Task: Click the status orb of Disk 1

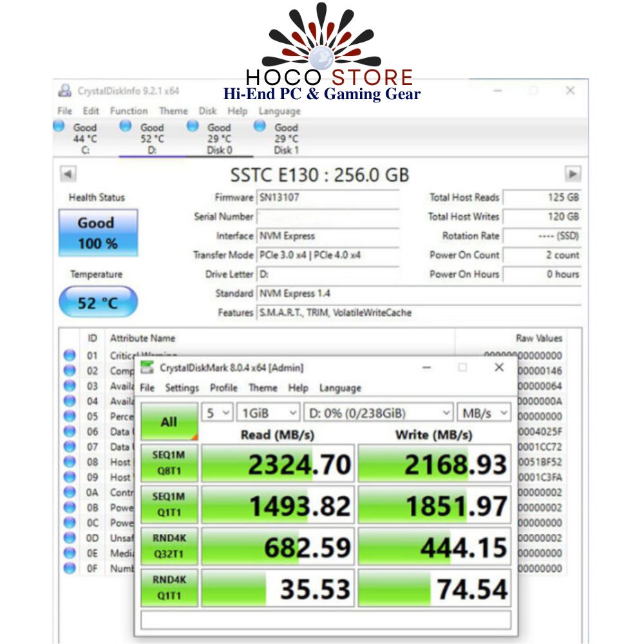Action: (260, 126)
